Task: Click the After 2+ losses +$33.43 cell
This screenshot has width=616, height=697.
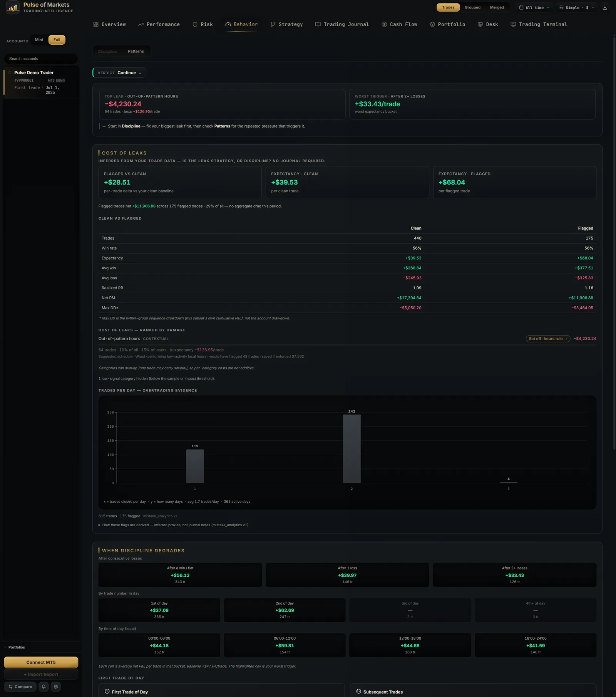Action: click(514, 575)
